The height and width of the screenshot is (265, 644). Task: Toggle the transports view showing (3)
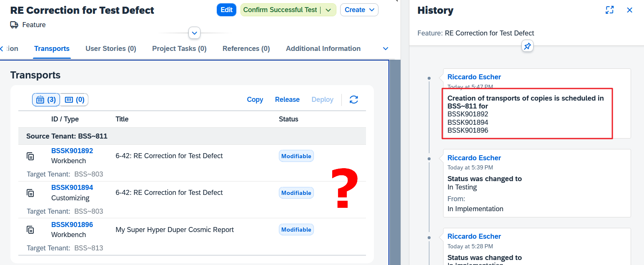click(x=46, y=100)
